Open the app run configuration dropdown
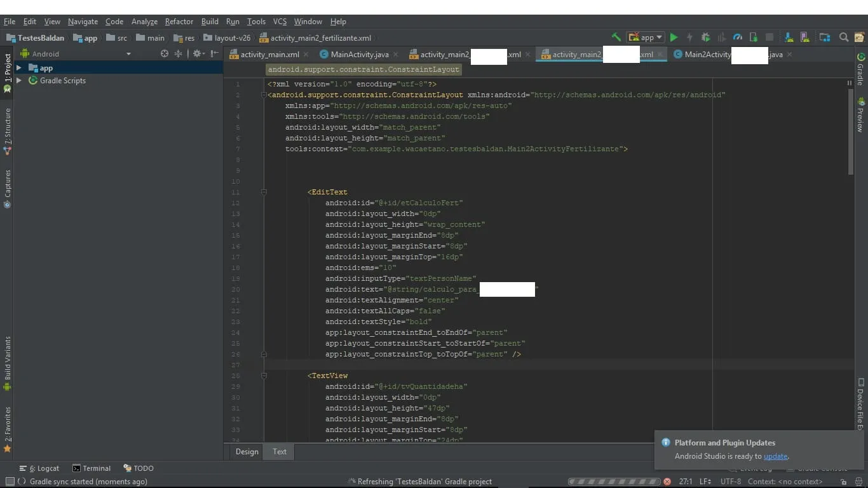Image resolution: width=868 pixels, height=488 pixels. [x=645, y=37]
